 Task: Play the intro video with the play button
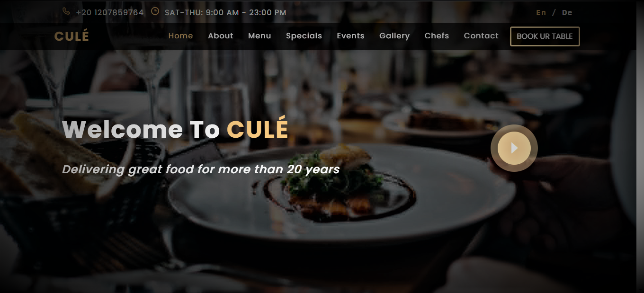[x=514, y=148]
